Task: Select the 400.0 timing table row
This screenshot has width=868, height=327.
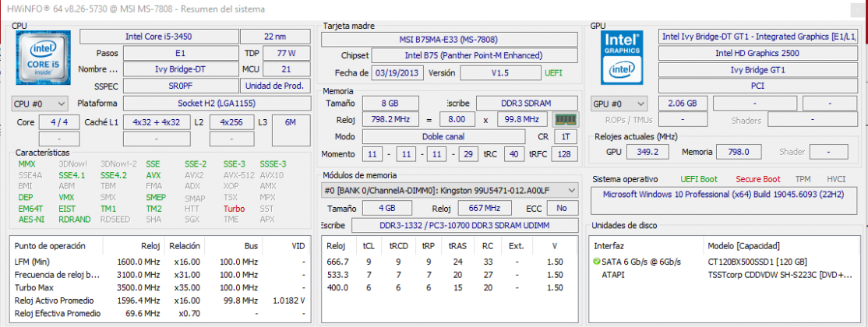Action: (449, 287)
